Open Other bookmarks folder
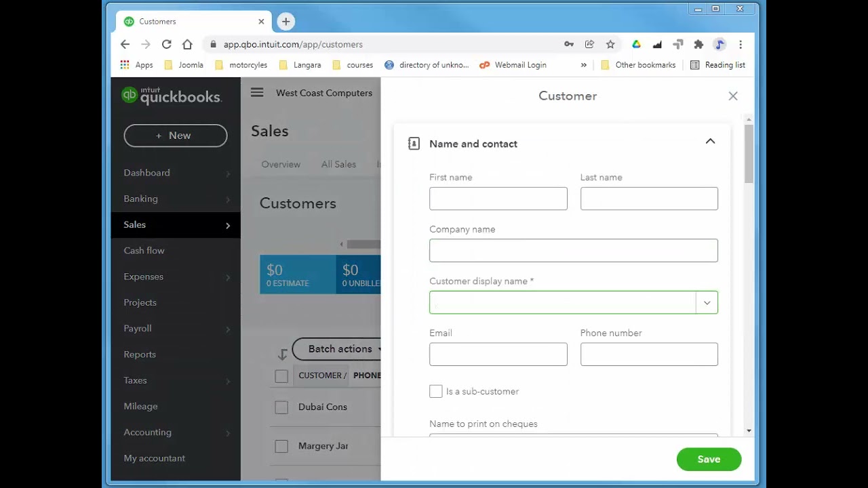 [x=638, y=65]
